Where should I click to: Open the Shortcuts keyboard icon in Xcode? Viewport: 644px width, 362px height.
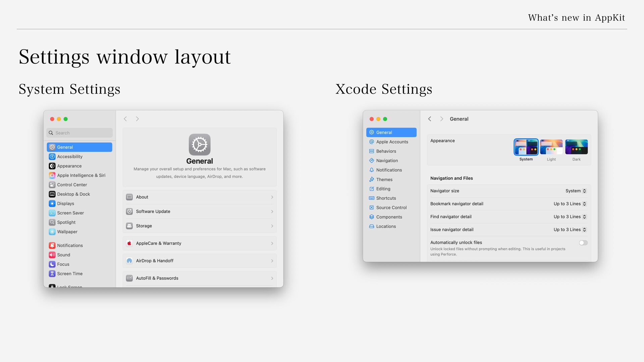(x=372, y=198)
